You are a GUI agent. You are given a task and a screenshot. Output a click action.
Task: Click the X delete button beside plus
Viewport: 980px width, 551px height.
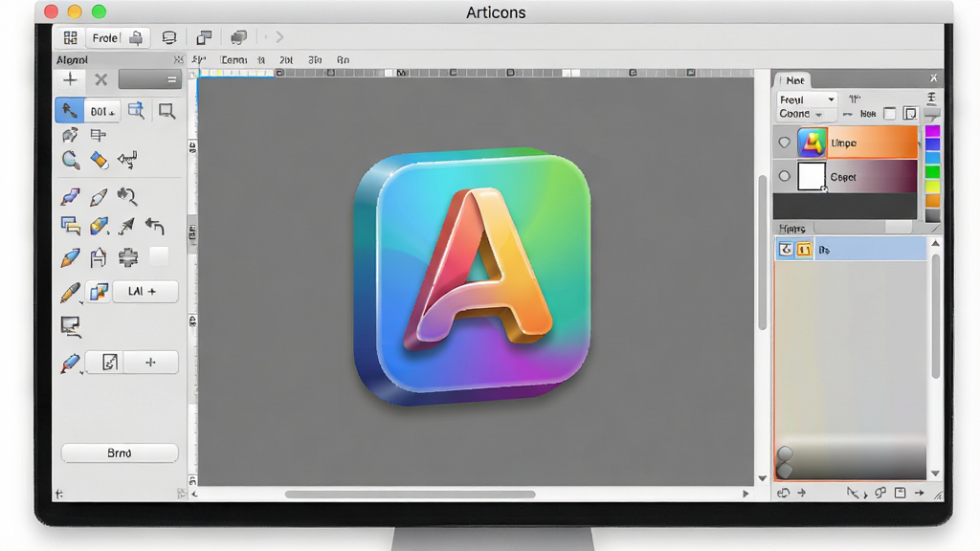point(101,79)
